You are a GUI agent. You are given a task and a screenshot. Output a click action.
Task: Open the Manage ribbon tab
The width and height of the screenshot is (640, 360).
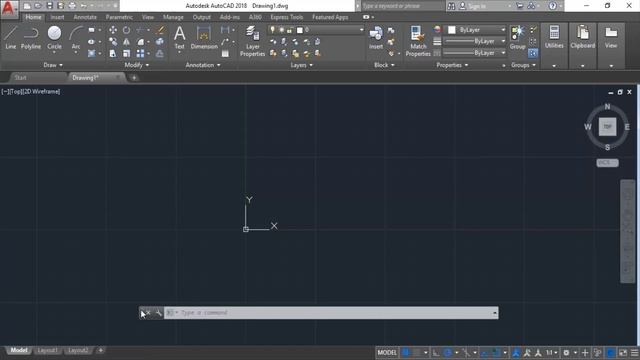coord(173,17)
